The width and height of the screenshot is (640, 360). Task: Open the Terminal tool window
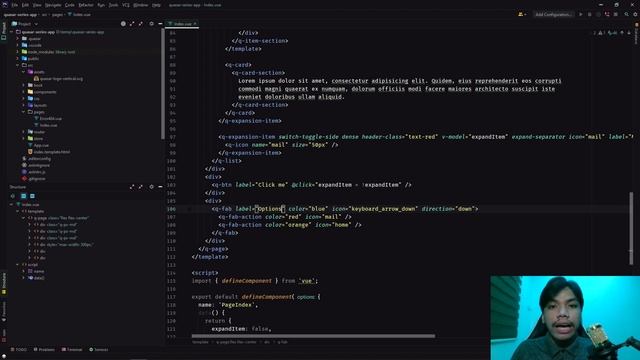72,349
